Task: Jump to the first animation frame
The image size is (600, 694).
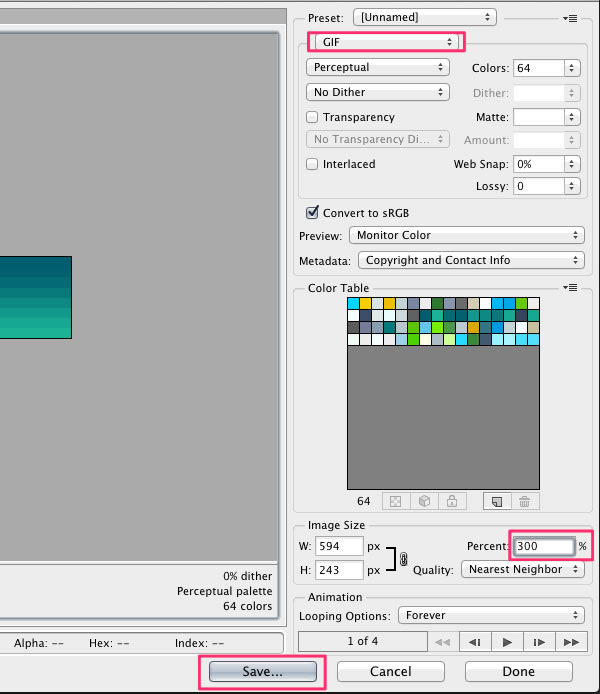Action: pos(442,642)
